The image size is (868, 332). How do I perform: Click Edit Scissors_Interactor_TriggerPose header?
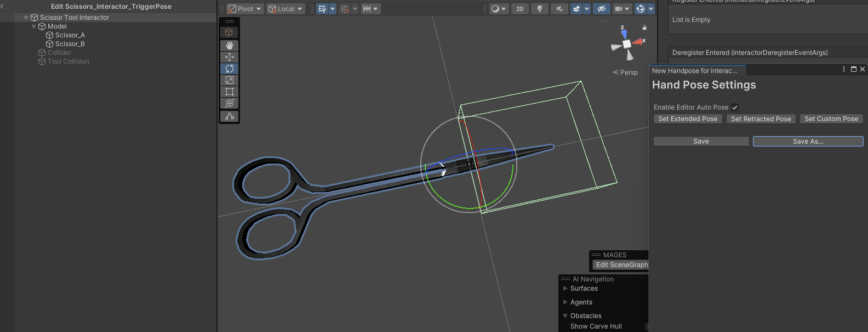[x=111, y=7]
